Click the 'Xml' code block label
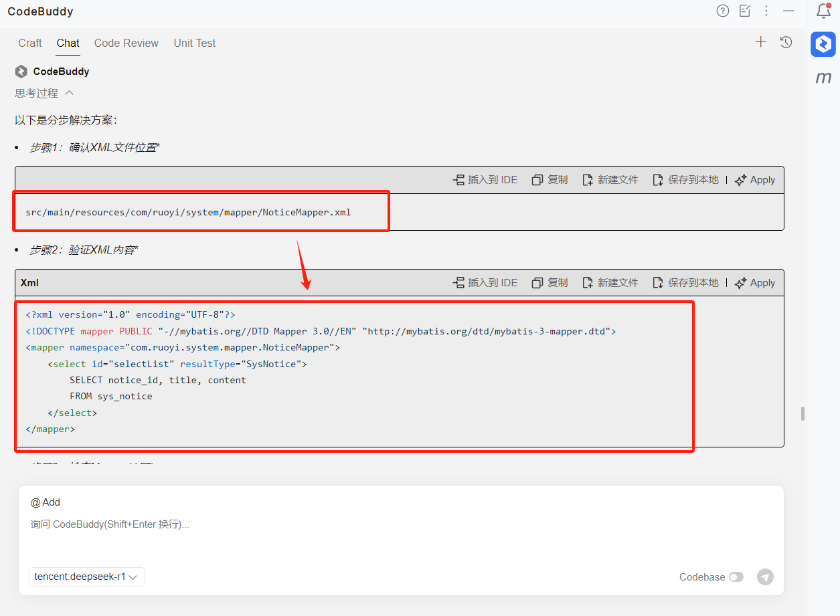 29,283
